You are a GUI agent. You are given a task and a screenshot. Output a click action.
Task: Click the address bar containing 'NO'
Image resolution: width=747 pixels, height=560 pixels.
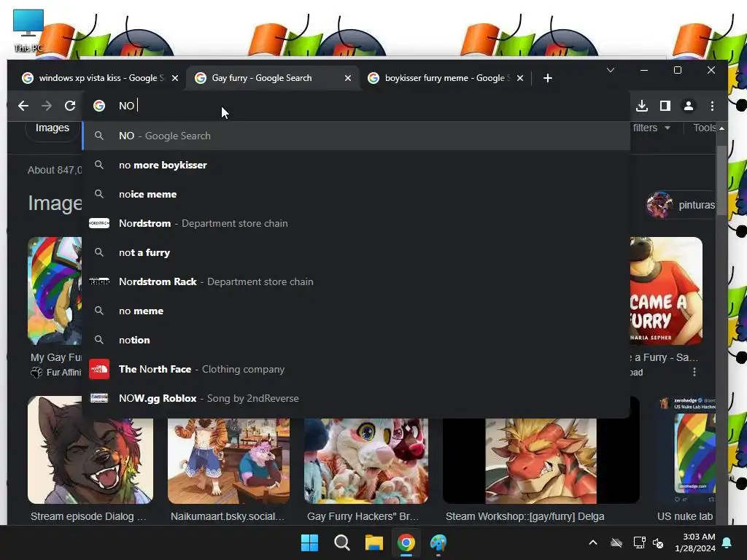[357, 106]
